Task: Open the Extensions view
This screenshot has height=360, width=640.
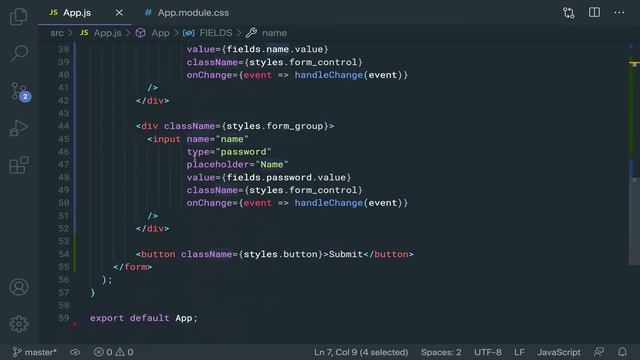Action: point(19,165)
